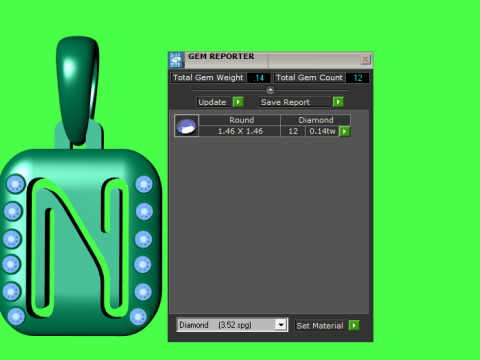Image resolution: width=480 pixels, height=360 pixels.
Task: Click the Set Material button
Action: coord(320,325)
